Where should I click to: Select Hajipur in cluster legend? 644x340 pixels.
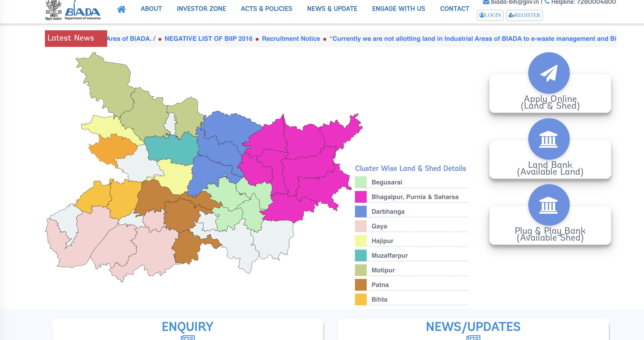pyautogui.click(x=382, y=241)
